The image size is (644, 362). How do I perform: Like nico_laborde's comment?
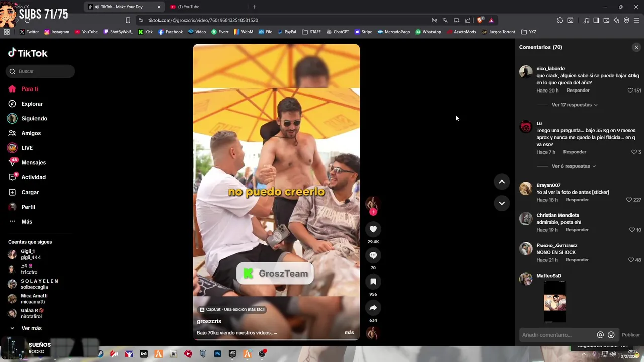point(630,90)
